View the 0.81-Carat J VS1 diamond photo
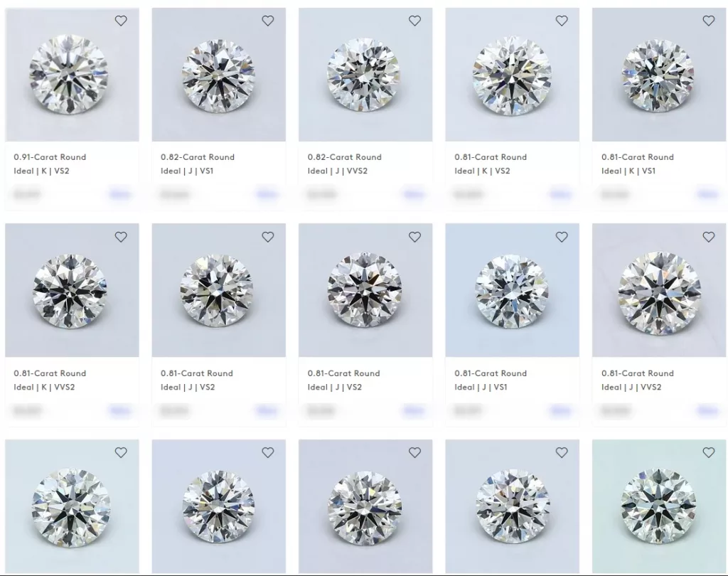This screenshot has width=728, height=576. tap(512, 290)
